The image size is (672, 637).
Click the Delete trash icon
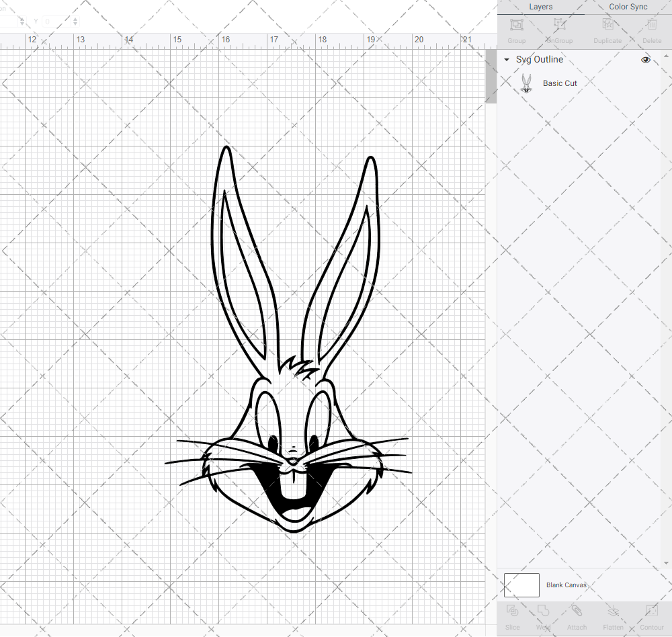[652, 25]
